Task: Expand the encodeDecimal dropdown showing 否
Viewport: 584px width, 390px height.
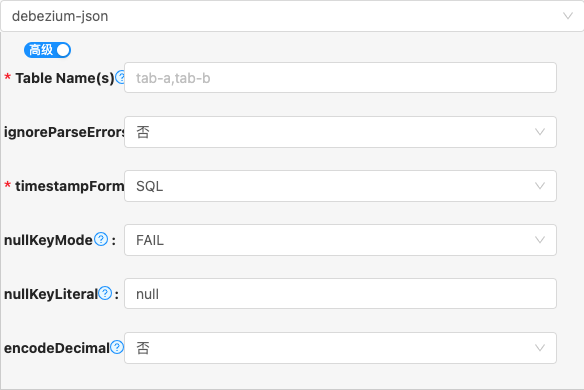Action: point(340,348)
